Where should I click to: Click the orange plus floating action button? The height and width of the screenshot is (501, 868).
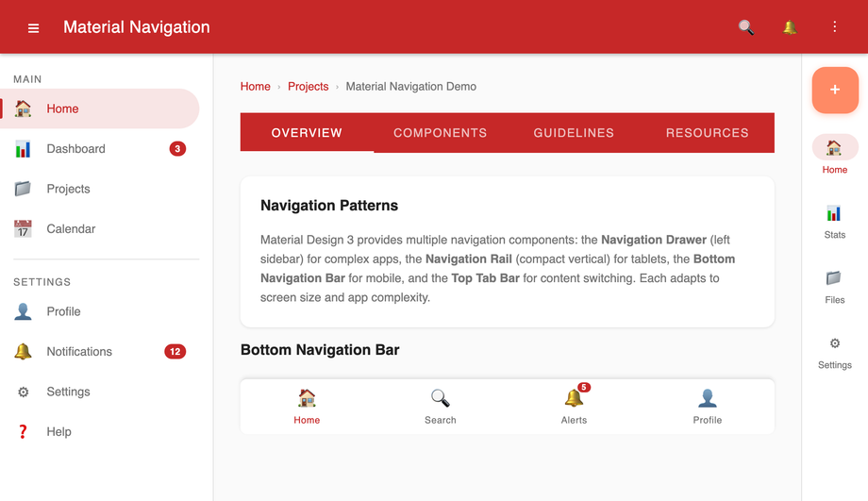(x=835, y=90)
